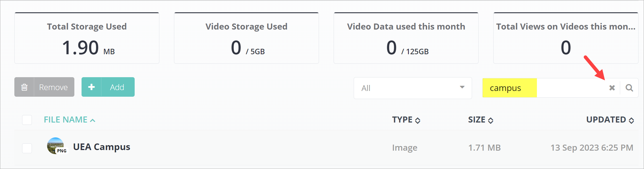Sort by the FILE NAME column header
Viewport: 644px width, 169px height.
coord(65,120)
